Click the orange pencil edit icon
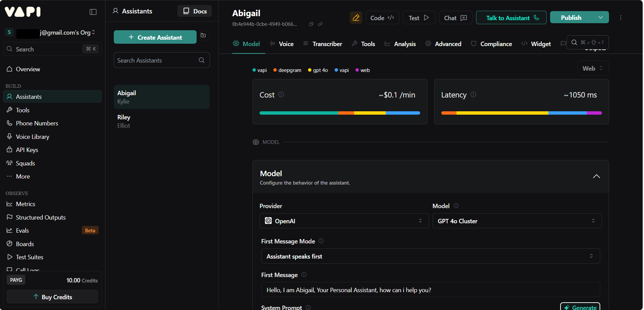The width and height of the screenshot is (644, 310). 356,18
